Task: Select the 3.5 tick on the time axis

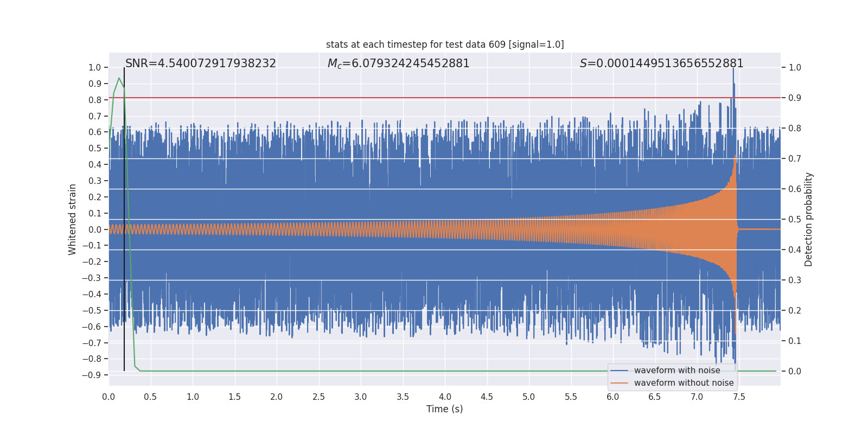Action: click(x=403, y=397)
